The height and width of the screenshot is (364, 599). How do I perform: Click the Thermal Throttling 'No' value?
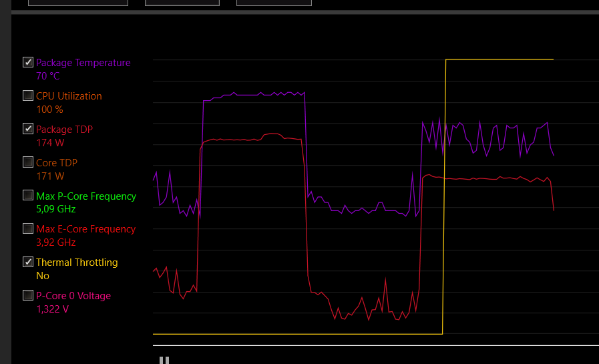[43, 276]
